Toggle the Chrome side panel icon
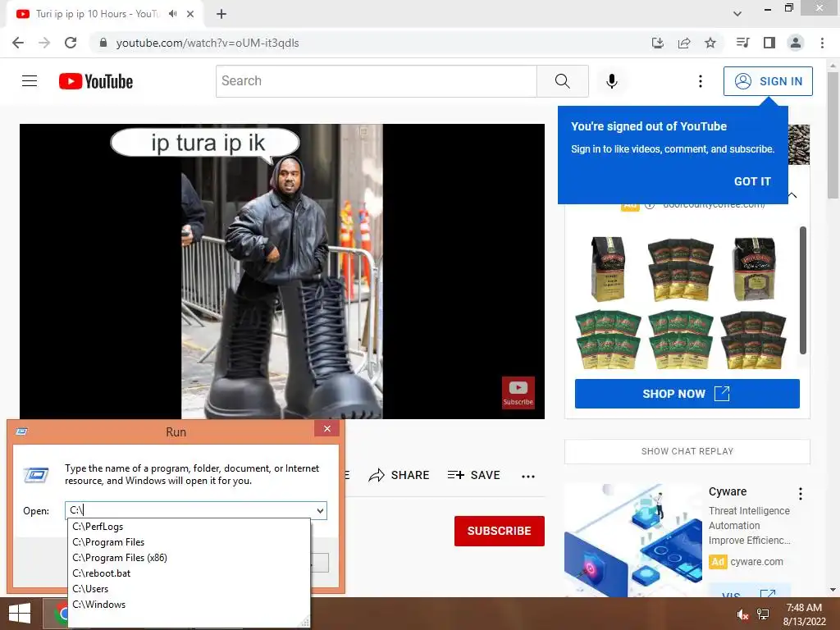 (x=769, y=43)
